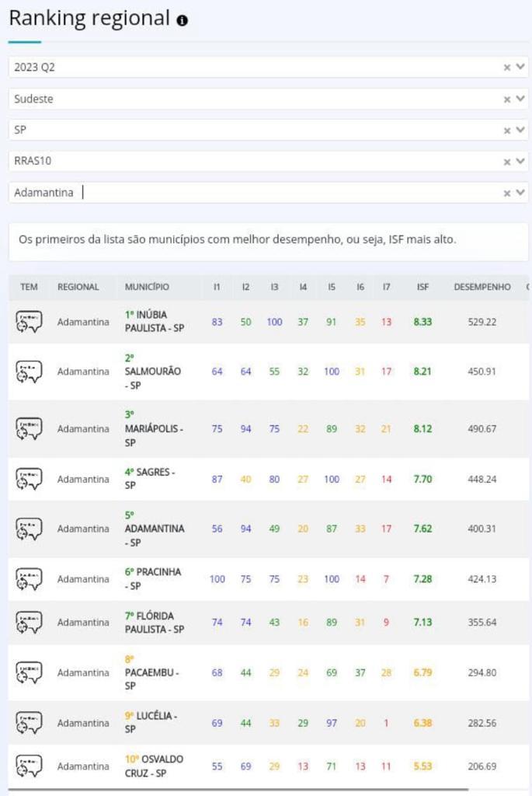Image resolution: width=532 pixels, height=796 pixels.
Task: Expand the 2023 Q2 period dropdown
Action: pos(520,68)
